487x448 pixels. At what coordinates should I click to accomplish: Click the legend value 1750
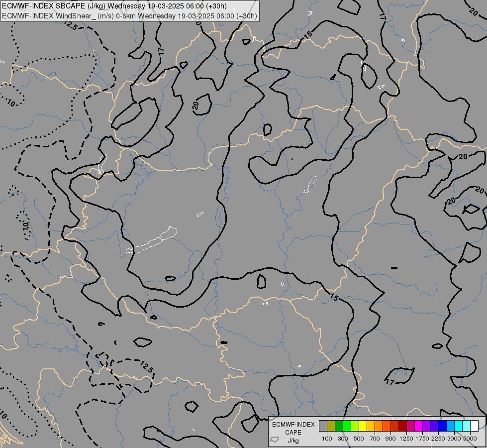(422, 439)
